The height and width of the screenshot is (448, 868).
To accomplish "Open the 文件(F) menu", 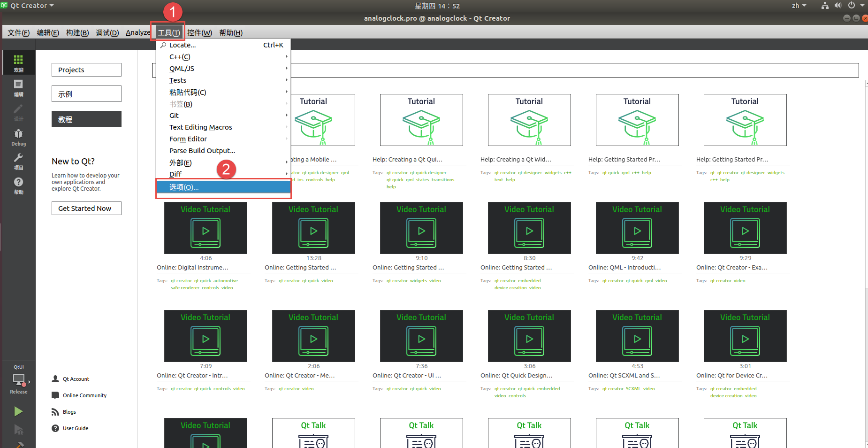I will [19, 32].
